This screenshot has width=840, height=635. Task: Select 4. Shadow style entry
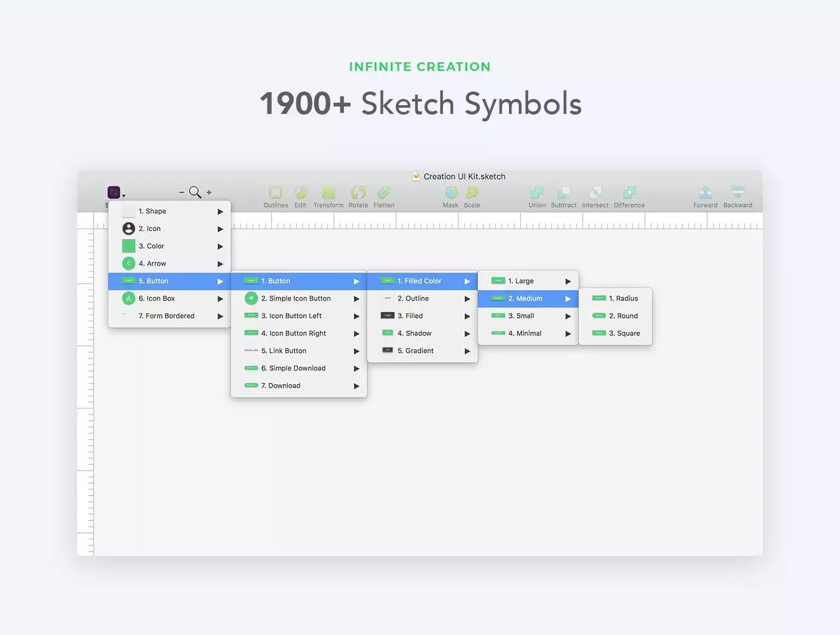coord(422,333)
